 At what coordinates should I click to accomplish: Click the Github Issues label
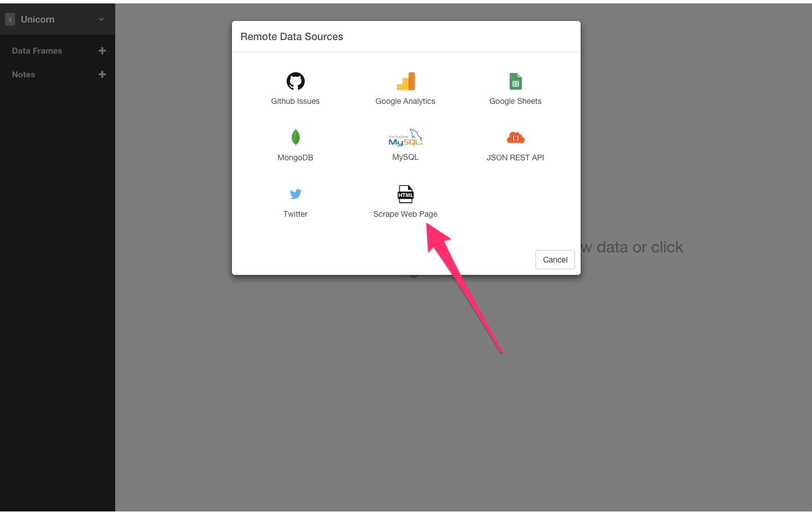[295, 101]
